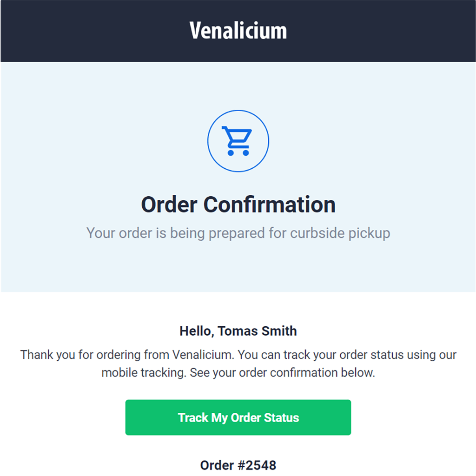Select the Order Confirmation heading
This screenshot has height=476, width=476.
pyautogui.click(x=238, y=205)
